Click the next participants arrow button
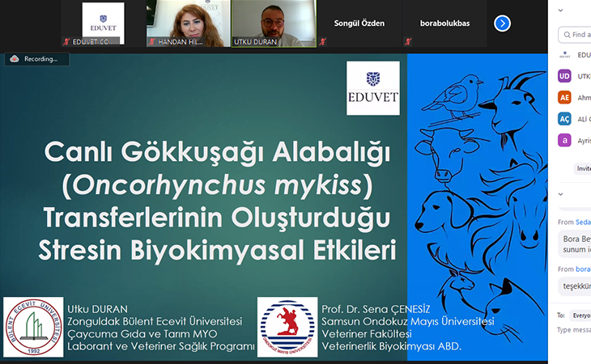The height and width of the screenshot is (364, 591). (502, 23)
